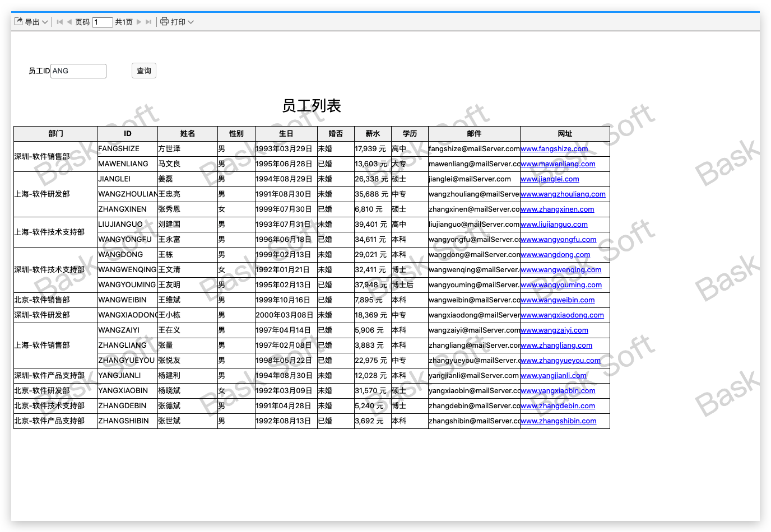Open link www.wangdong.com
Image resolution: width=771 pixels, height=532 pixels.
tap(555, 255)
